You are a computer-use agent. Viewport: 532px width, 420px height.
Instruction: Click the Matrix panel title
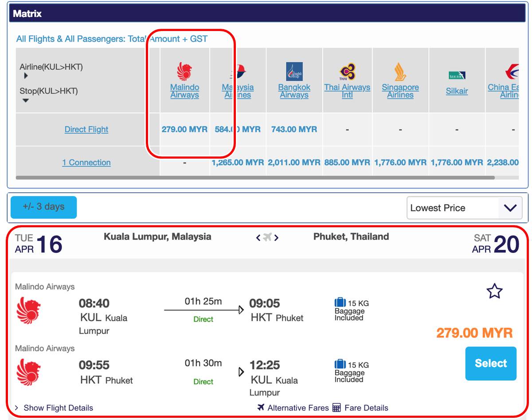point(27,14)
